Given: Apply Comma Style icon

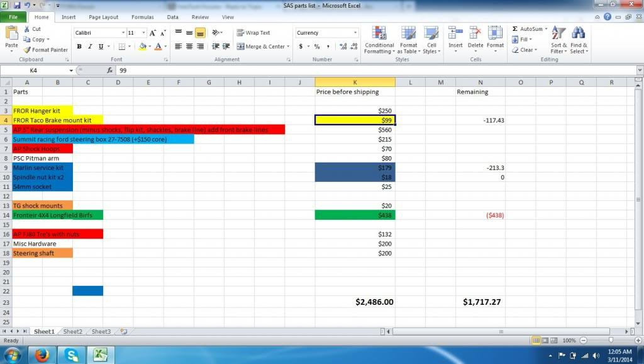Looking at the screenshot, I should click(x=328, y=47).
